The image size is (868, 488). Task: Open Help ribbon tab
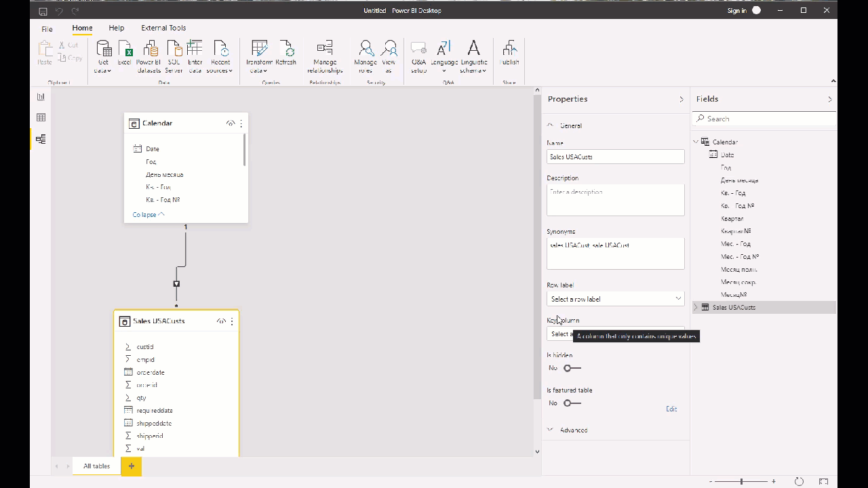point(117,28)
